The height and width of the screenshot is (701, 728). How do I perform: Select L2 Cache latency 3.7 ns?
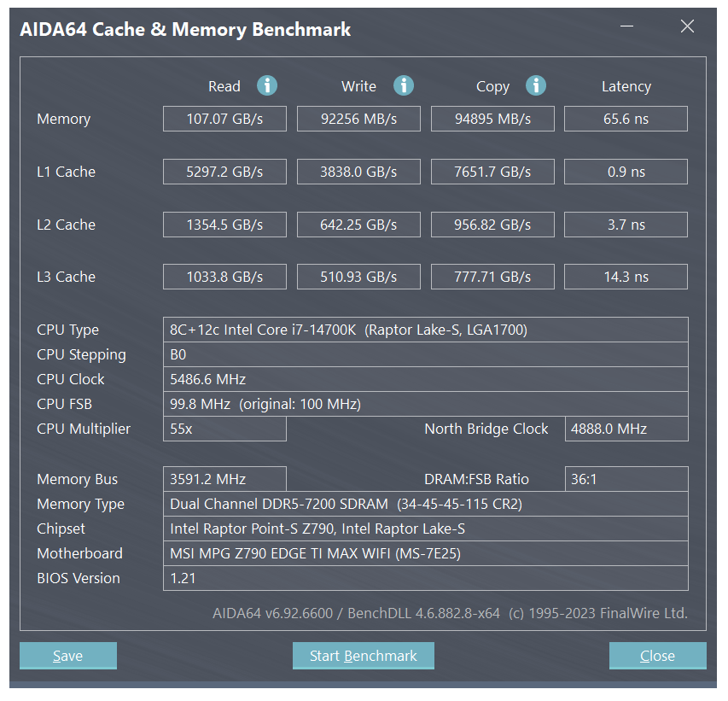[626, 225]
